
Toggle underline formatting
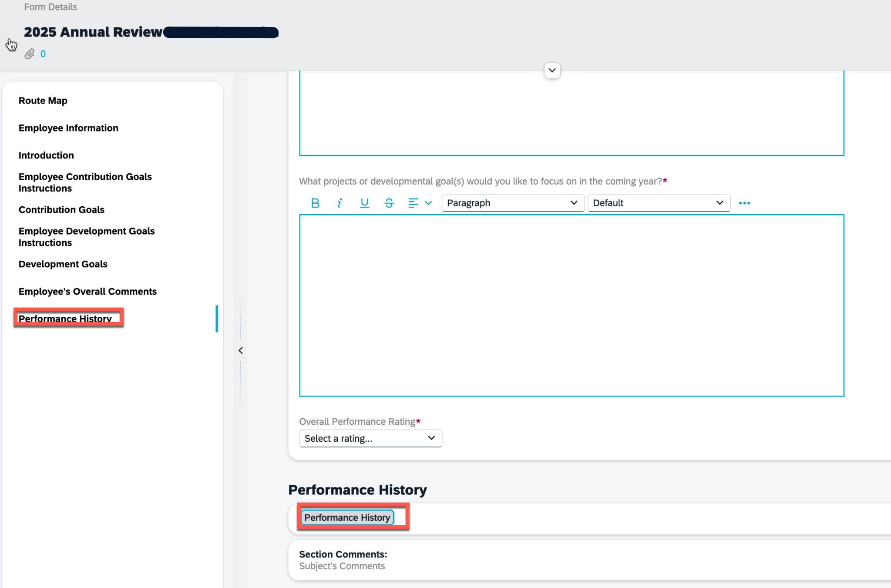tap(364, 203)
